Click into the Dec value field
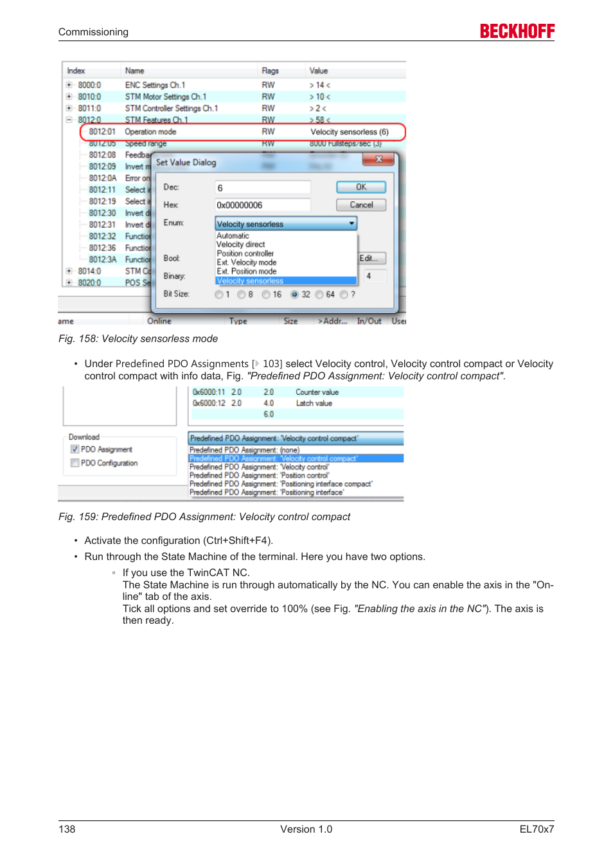 pos(262,188)
